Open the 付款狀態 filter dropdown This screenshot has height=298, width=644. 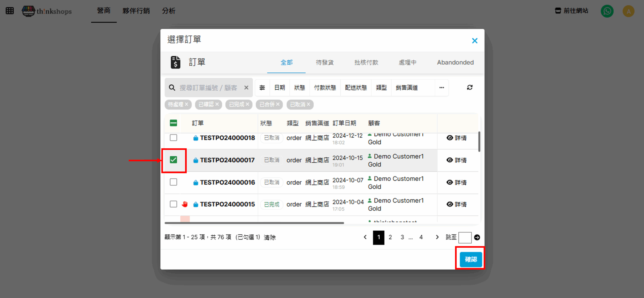(x=325, y=88)
